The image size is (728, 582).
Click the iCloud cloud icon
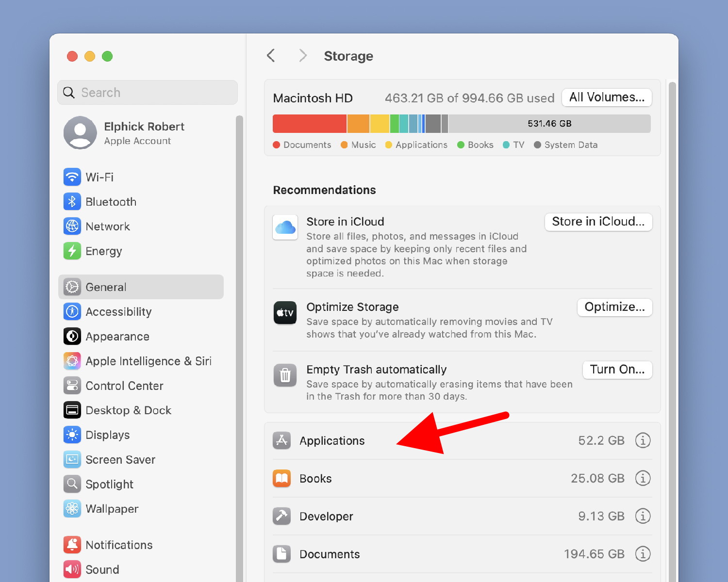coord(285,227)
